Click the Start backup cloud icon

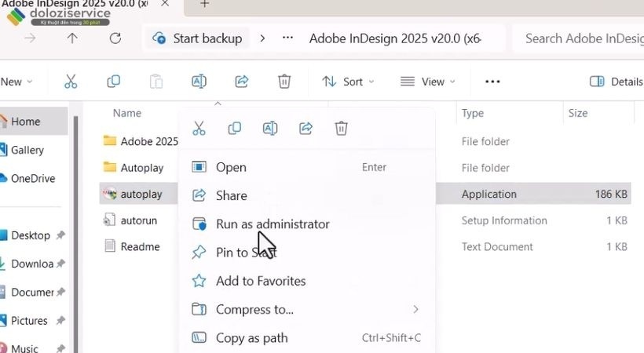[x=159, y=38]
